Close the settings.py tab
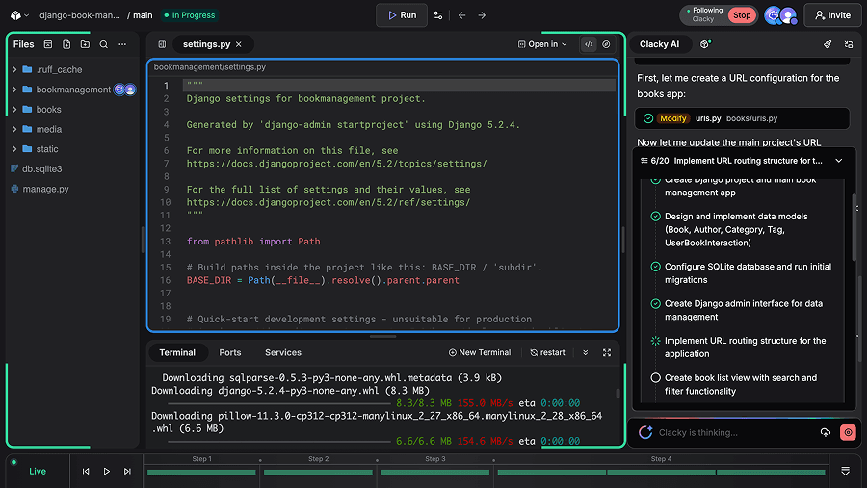The height and width of the screenshot is (488, 868). [x=239, y=44]
